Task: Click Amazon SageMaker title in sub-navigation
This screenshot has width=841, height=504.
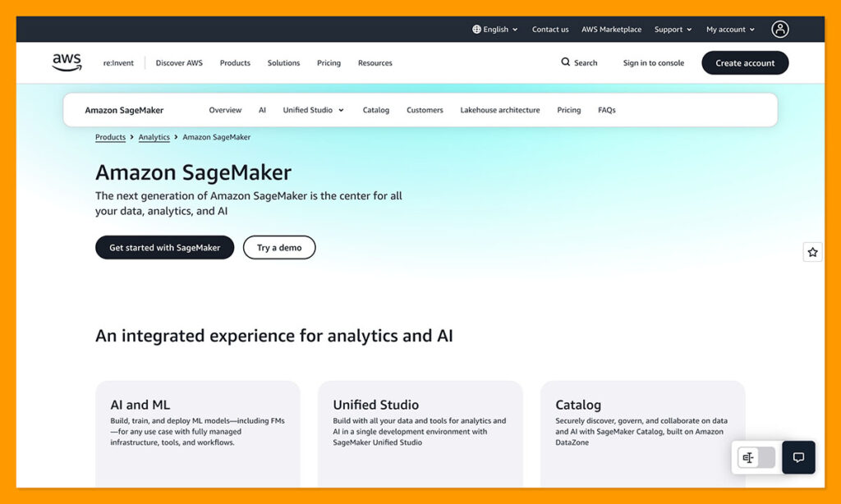Action: tap(124, 110)
